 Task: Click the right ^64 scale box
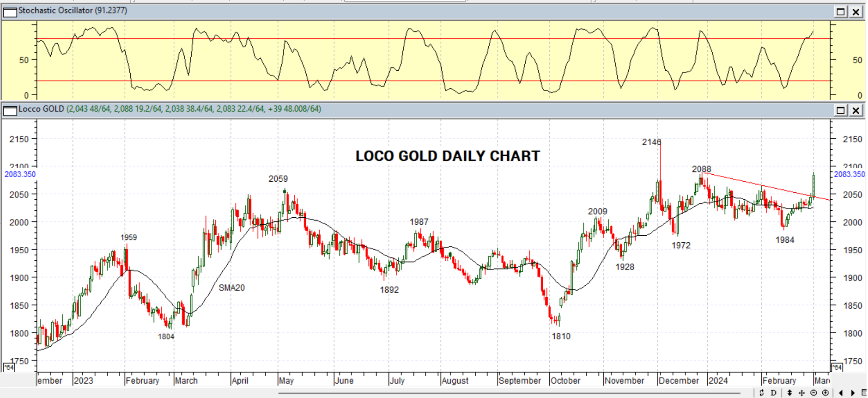click(x=837, y=367)
